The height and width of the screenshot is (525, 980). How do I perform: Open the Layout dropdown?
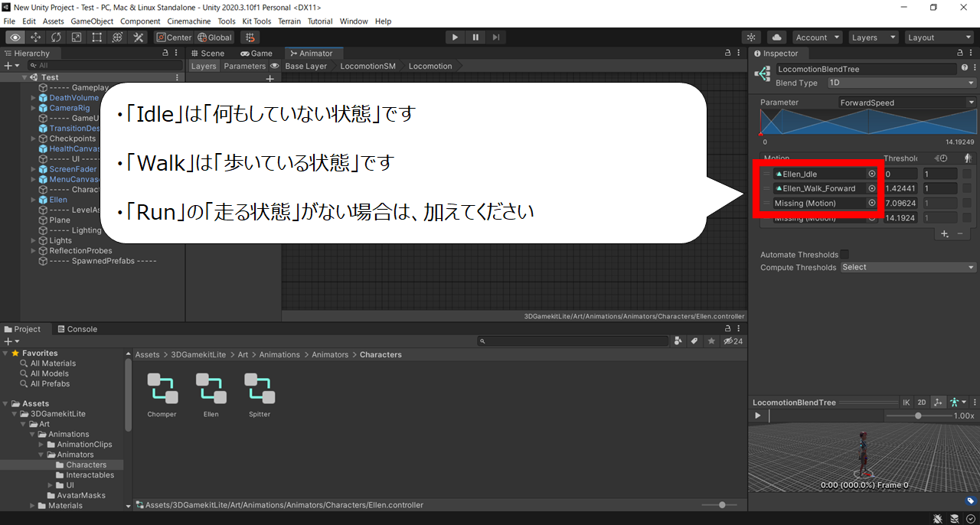click(x=938, y=37)
